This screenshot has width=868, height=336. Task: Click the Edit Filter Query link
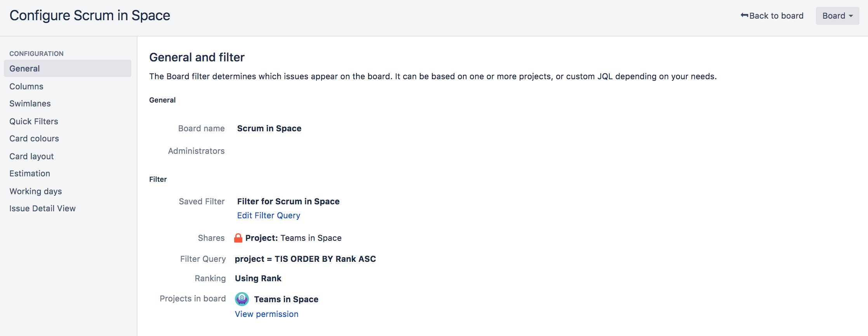click(x=268, y=216)
